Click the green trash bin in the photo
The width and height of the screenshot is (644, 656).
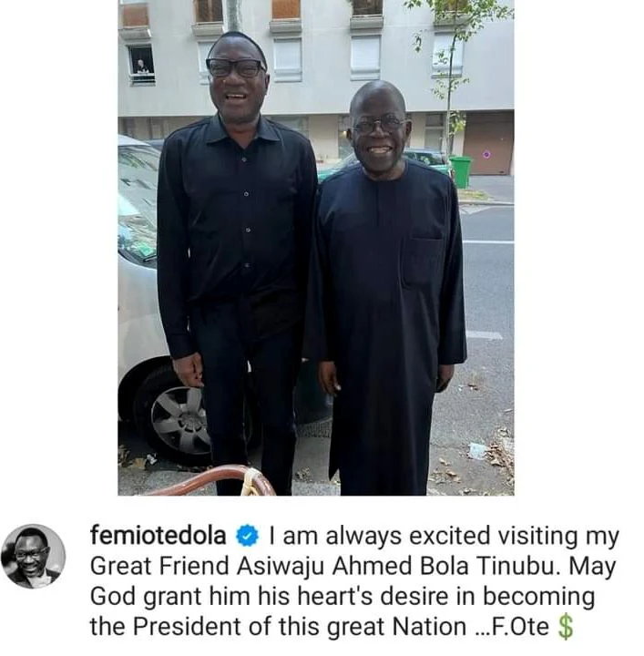[461, 171]
